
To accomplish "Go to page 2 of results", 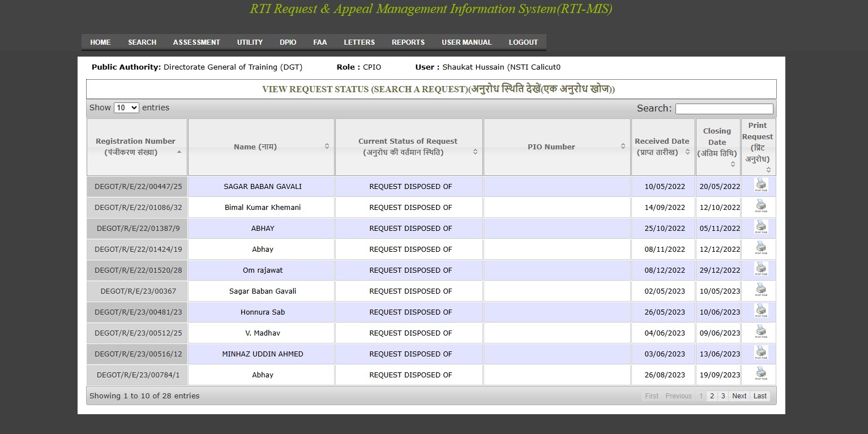I will tap(712, 396).
